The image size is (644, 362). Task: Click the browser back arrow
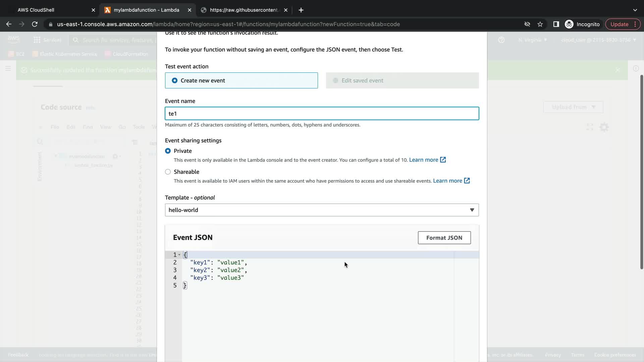[9, 24]
